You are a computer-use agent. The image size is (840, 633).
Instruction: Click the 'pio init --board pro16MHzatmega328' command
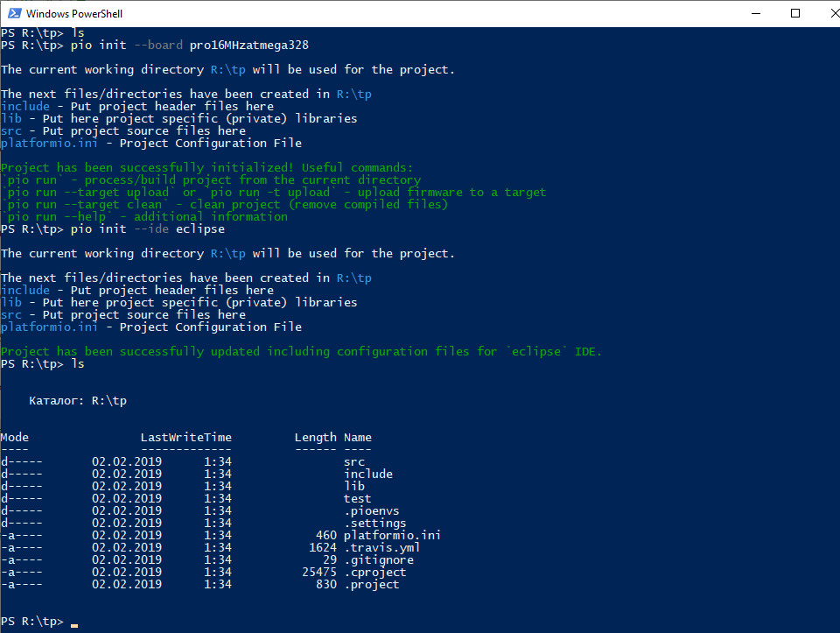[x=190, y=45]
